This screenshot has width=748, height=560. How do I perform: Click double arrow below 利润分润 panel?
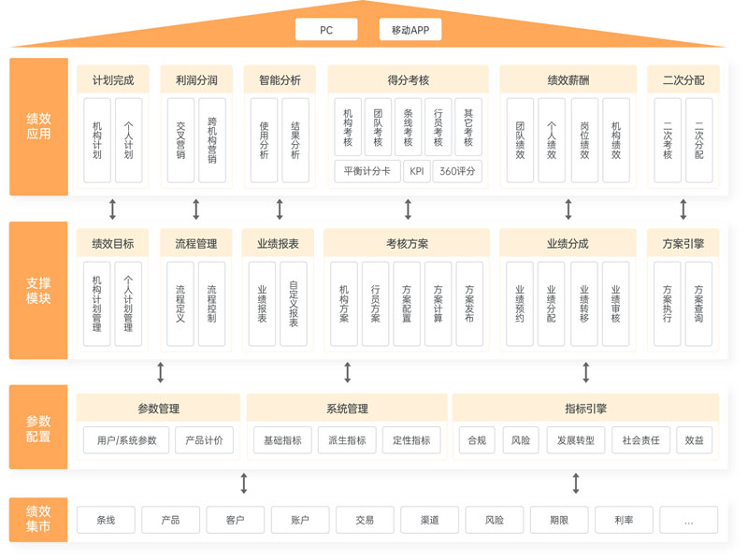click(x=196, y=208)
